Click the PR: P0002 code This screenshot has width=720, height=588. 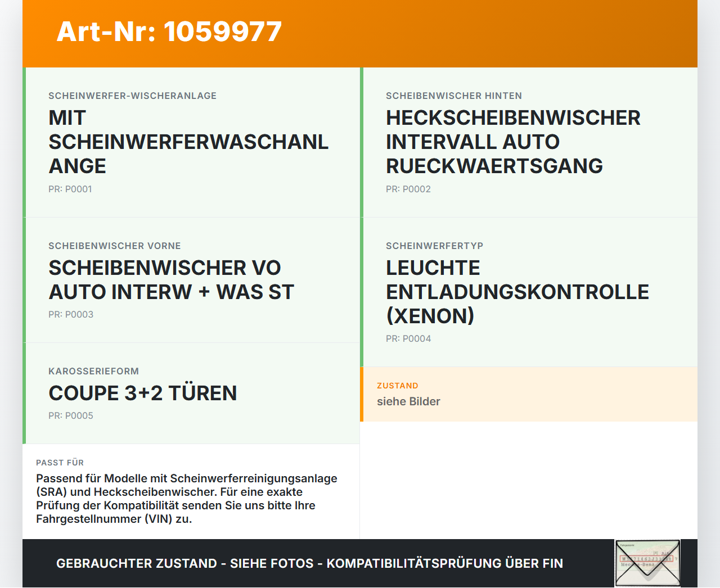(408, 189)
